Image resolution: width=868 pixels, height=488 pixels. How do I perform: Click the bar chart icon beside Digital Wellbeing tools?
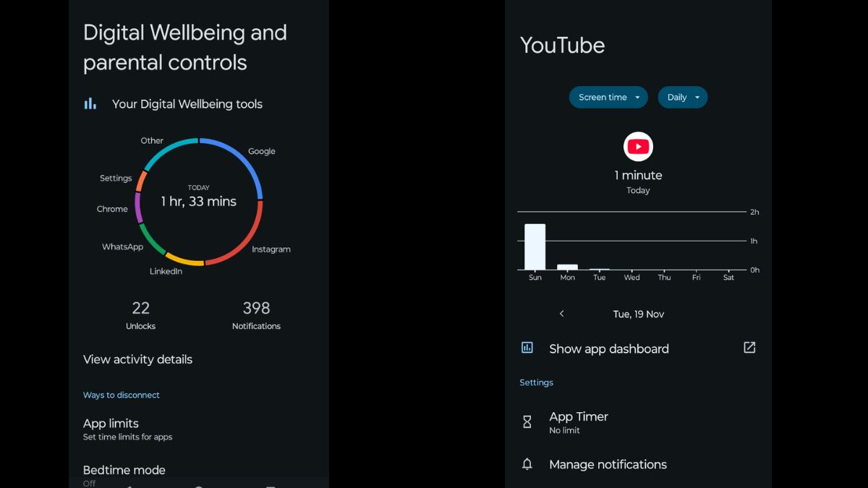pyautogui.click(x=90, y=104)
